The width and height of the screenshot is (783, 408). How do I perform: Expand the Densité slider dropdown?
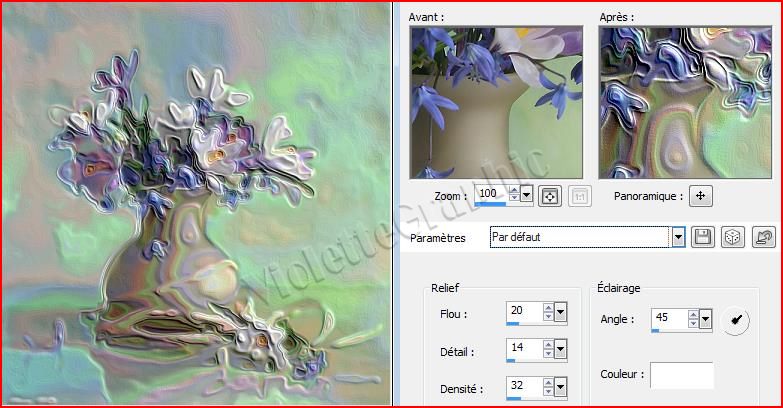(561, 388)
